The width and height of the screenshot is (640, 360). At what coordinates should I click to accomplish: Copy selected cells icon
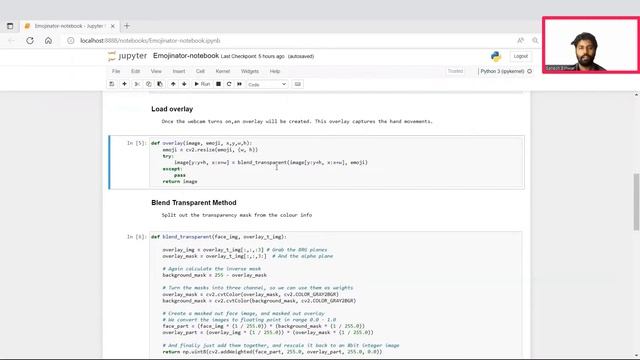pos(149,84)
